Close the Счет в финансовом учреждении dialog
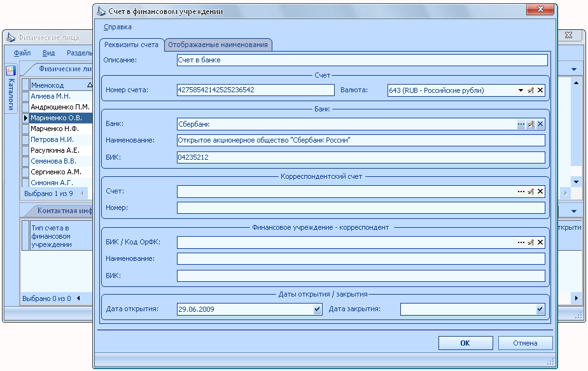588x371 pixels. tap(540, 9)
